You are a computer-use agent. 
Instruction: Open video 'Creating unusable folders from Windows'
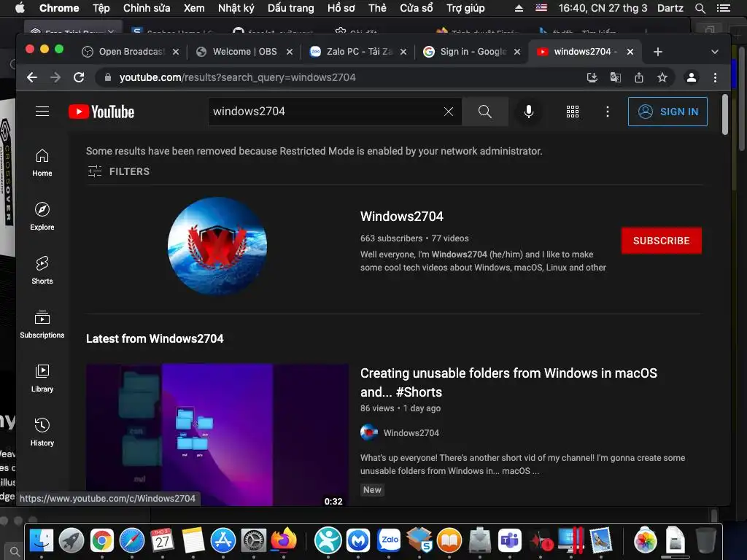coord(508,382)
